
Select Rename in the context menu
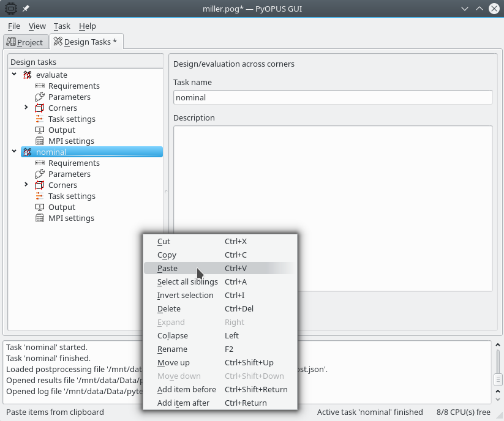pos(172,349)
